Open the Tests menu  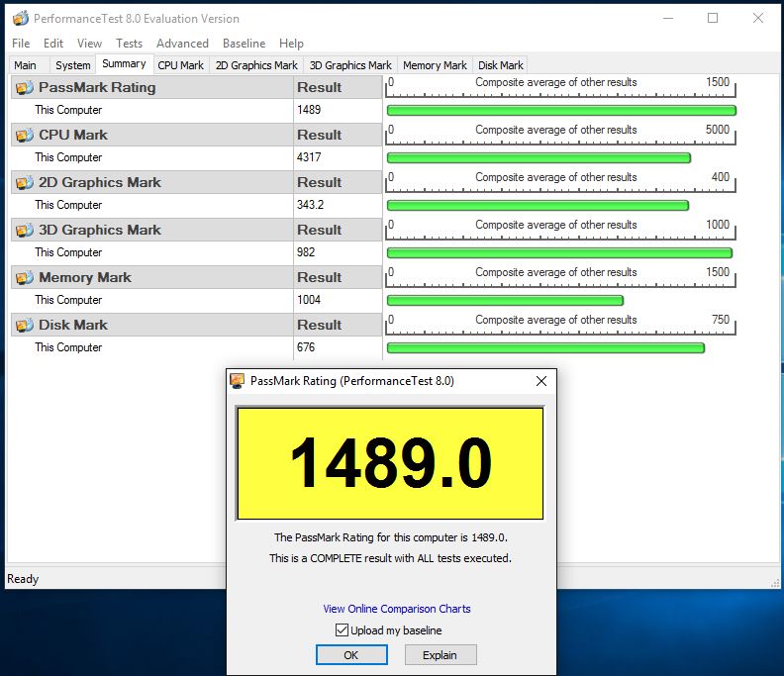(130, 44)
